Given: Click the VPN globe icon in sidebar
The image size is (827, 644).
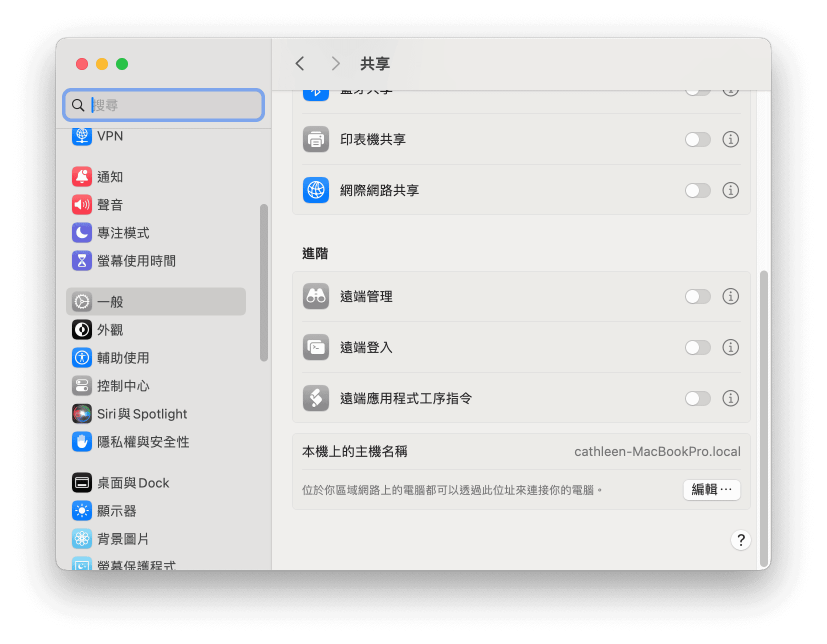Looking at the screenshot, I should point(82,135).
